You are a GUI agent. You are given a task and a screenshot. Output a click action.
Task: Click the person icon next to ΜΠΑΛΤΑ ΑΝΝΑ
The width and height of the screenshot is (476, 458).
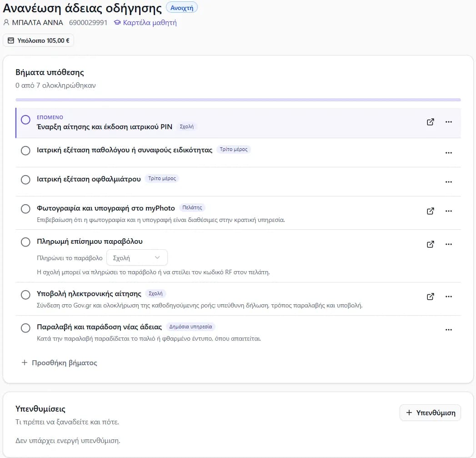coord(6,22)
